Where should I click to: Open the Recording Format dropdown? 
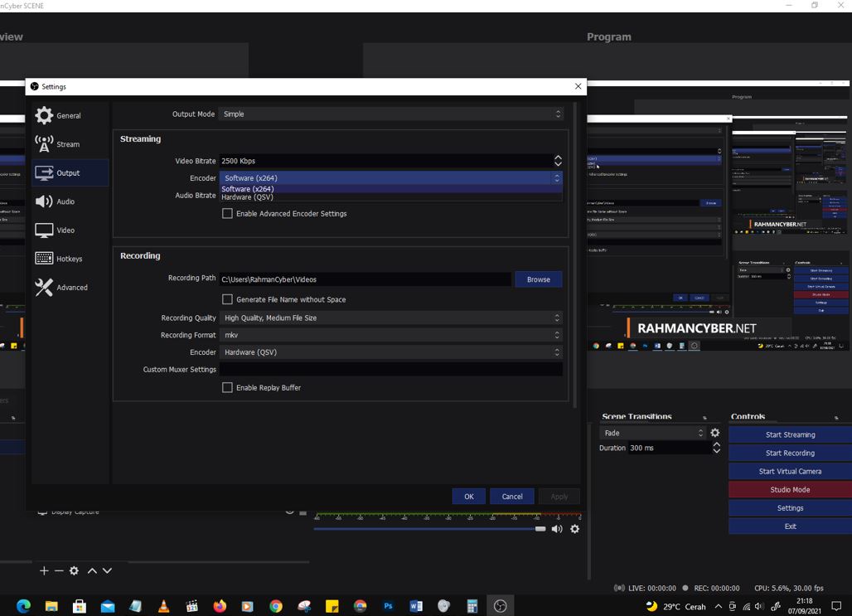click(x=390, y=335)
